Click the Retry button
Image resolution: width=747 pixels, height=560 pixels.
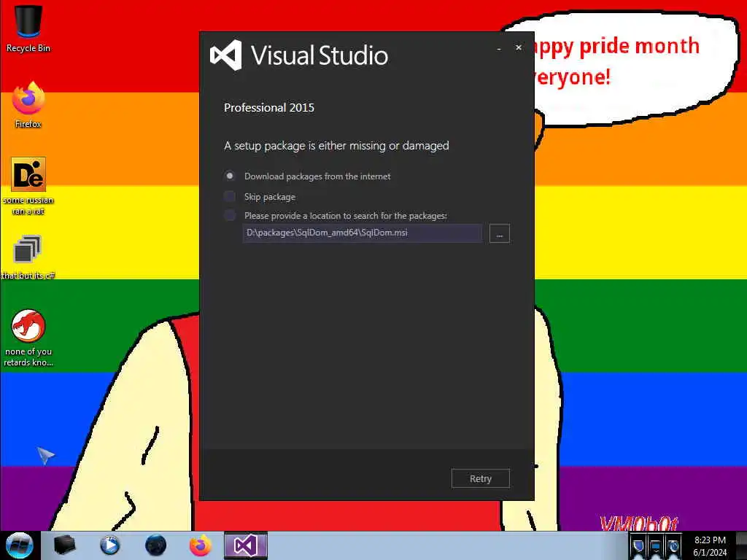click(480, 478)
